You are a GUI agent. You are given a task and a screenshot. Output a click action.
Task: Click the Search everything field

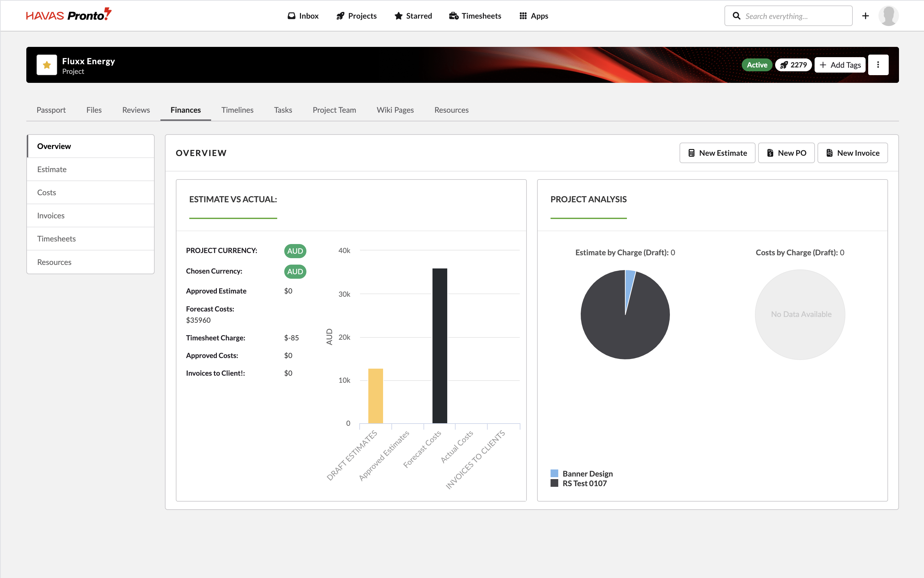click(788, 16)
